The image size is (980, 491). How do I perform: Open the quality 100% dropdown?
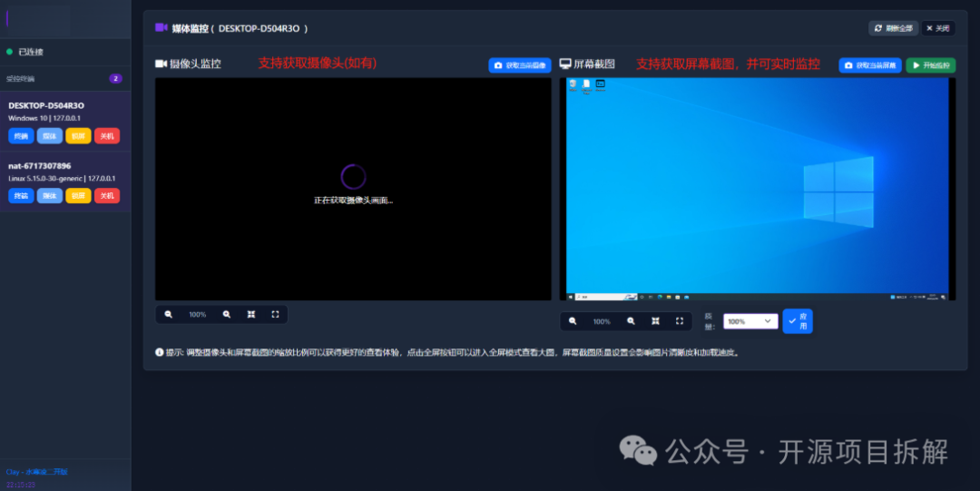pos(750,321)
